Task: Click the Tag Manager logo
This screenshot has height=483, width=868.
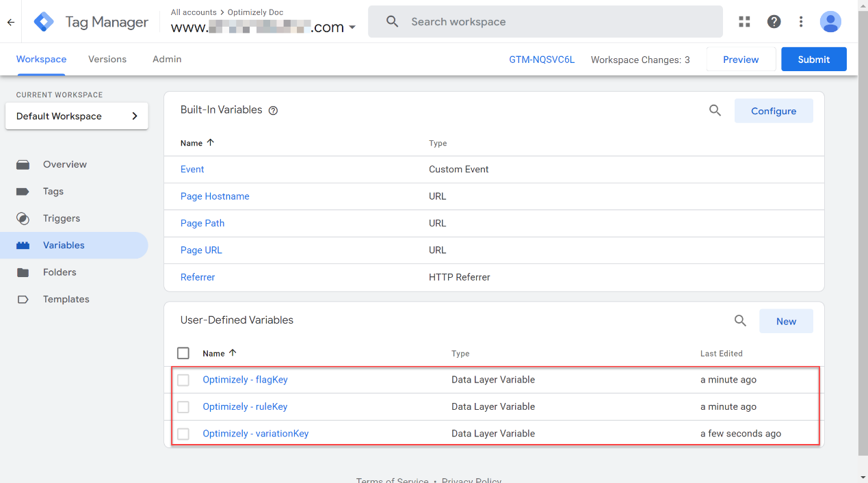Action: click(44, 22)
